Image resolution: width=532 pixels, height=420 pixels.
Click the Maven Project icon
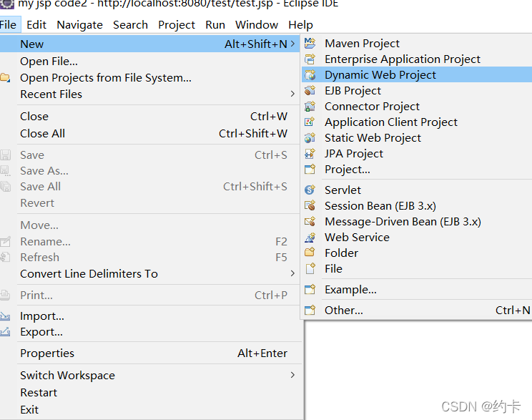pyautogui.click(x=310, y=44)
